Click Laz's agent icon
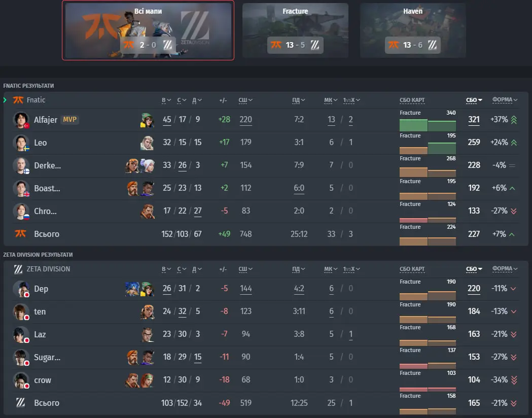This screenshot has height=418, width=532. coord(147,334)
